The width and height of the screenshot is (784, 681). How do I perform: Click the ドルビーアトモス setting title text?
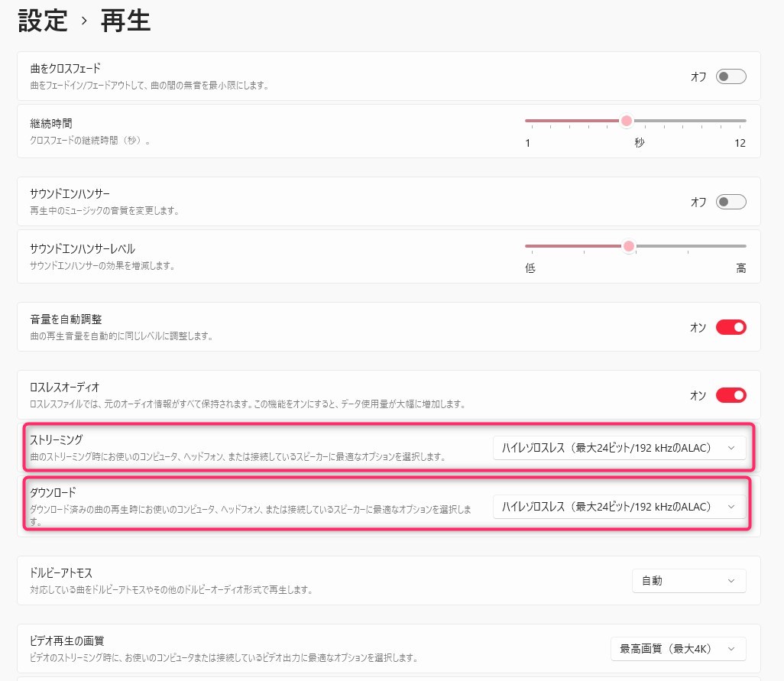click(61, 573)
